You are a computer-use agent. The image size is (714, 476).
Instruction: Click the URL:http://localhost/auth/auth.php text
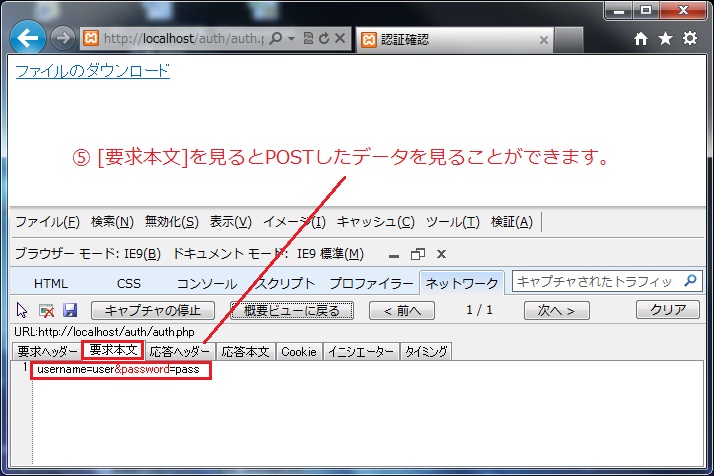coord(104,332)
